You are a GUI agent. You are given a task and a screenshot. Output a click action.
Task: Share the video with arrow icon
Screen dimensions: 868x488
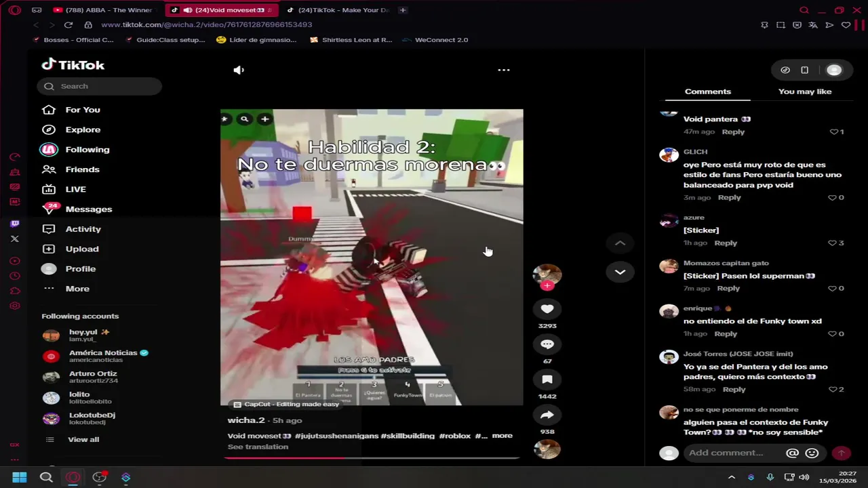point(547,415)
